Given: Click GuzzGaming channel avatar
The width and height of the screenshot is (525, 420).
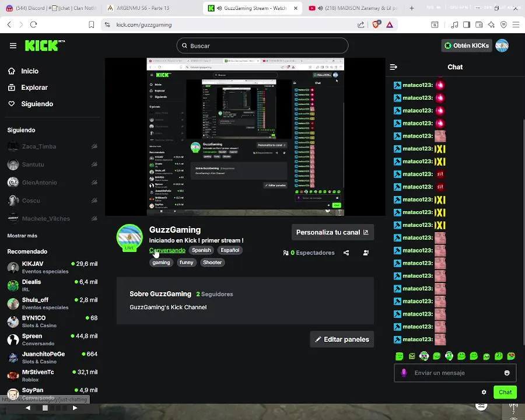Looking at the screenshot, I should 129,237.
